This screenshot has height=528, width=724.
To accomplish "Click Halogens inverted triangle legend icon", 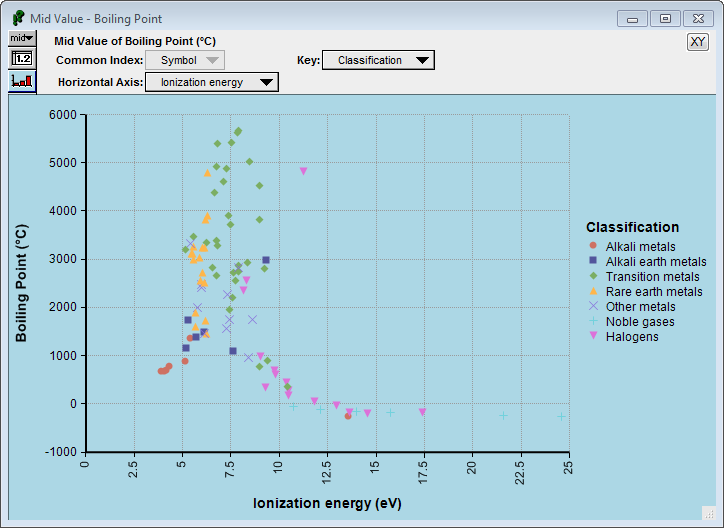I will click(593, 336).
